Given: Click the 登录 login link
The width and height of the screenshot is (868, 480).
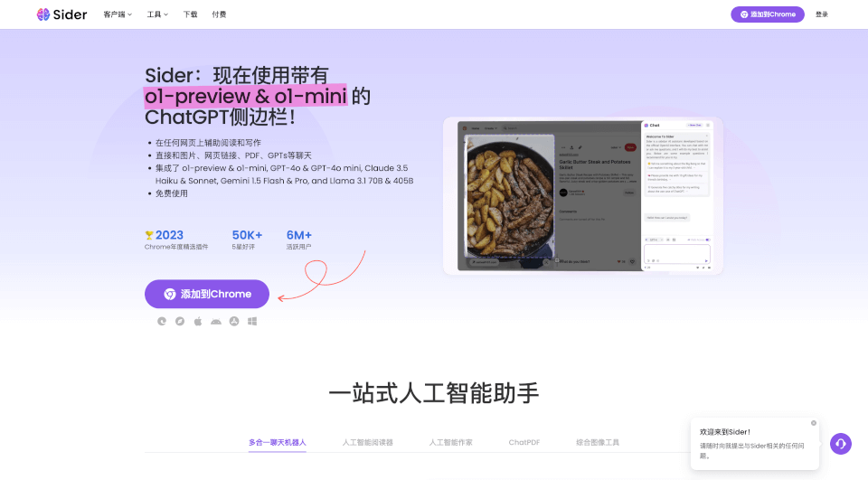Looking at the screenshot, I should [822, 14].
